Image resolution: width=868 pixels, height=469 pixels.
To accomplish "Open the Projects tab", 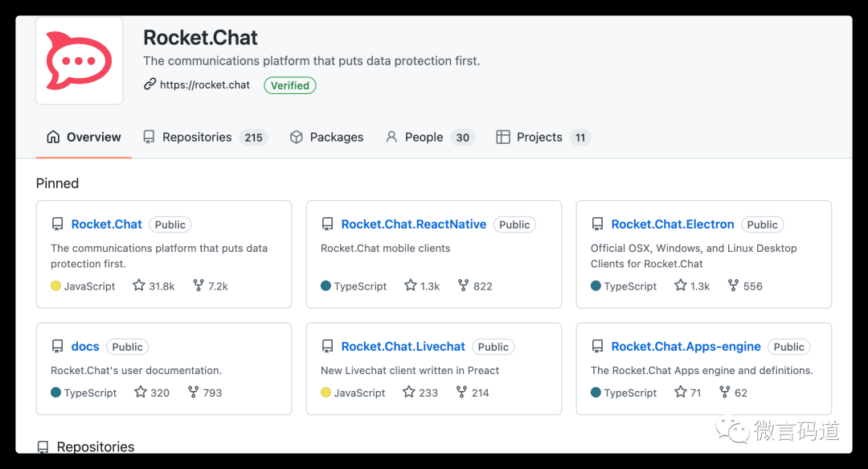I will click(x=543, y=137).
